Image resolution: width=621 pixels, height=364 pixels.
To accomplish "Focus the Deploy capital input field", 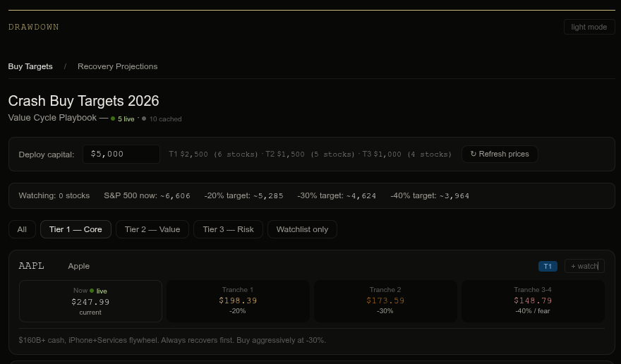I will coord(121,154).
